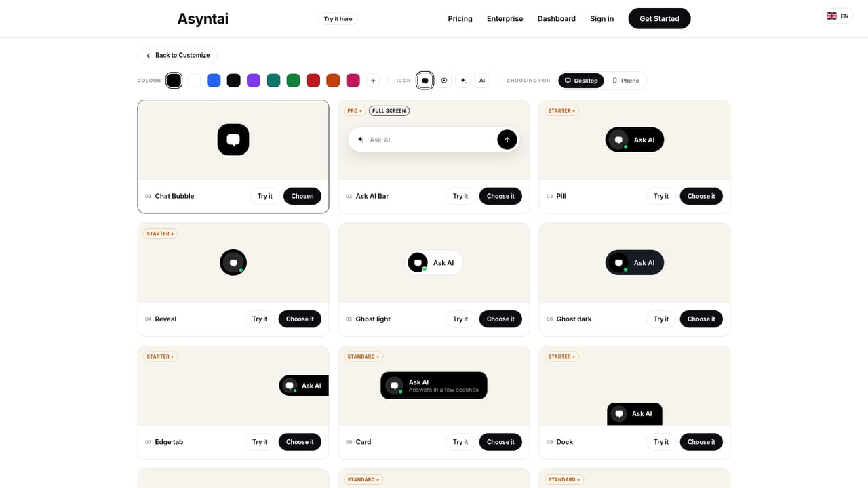Click the Ghost light Ask AI preview widget
Screen dimensions: 868x488
(x=434, y=262)
